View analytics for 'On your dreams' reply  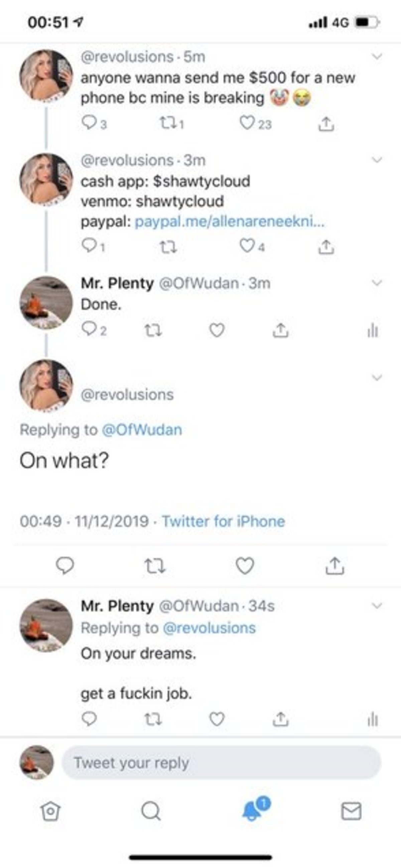(x=372, y=719)
